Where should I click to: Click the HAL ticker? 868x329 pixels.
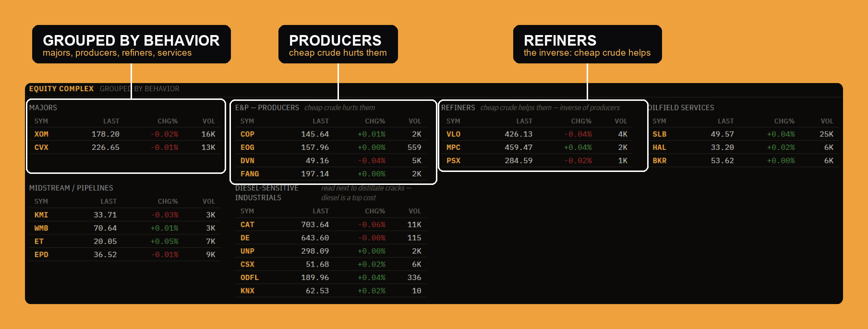pos(659,147)
